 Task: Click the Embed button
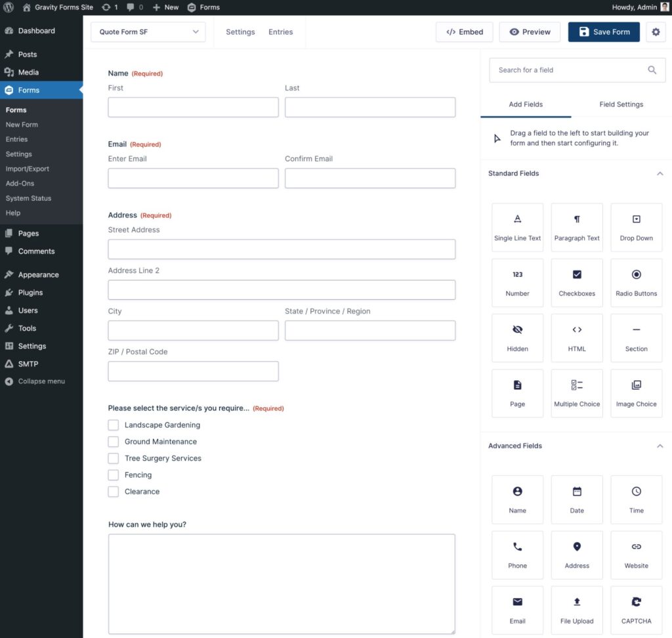pyautogui.click(x=464, y=32)
